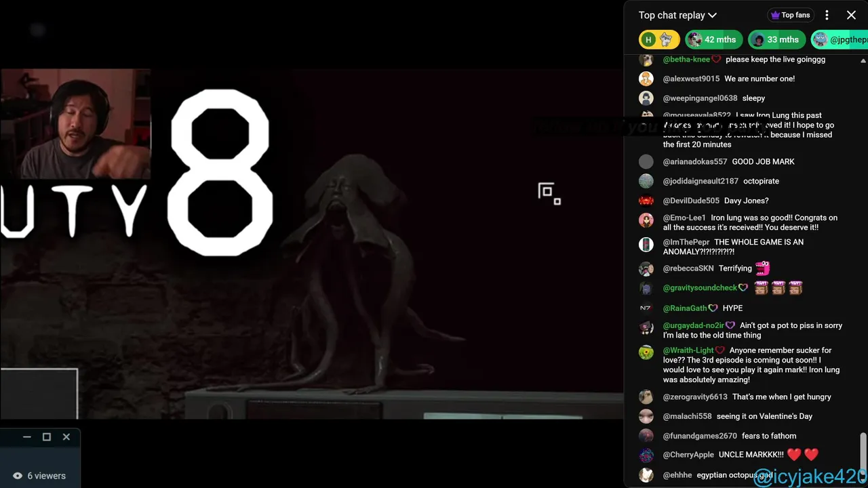Screen dimensions: 868x488
Task: Click @betha-knee's avatar
Action: point(646,60)
